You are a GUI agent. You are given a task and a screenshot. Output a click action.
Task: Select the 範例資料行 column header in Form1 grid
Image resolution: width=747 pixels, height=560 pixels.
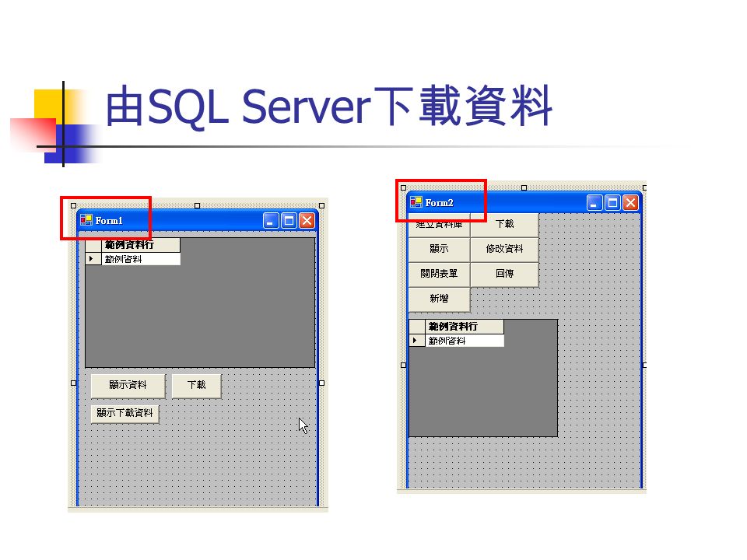point(141,245)
